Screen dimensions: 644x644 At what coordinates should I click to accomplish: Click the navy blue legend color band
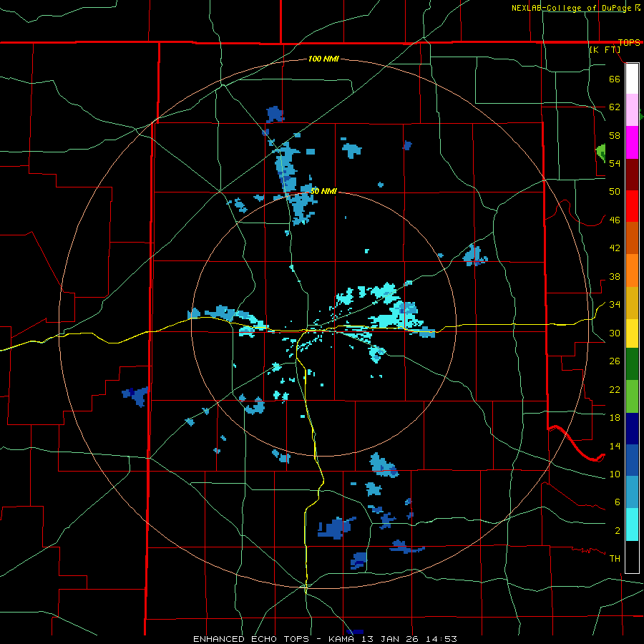click(632, 429)
